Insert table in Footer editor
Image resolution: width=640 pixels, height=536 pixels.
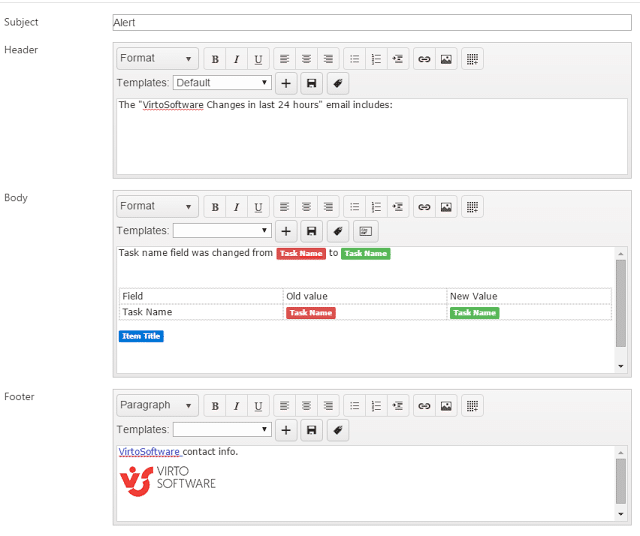[x=473, y=406]
